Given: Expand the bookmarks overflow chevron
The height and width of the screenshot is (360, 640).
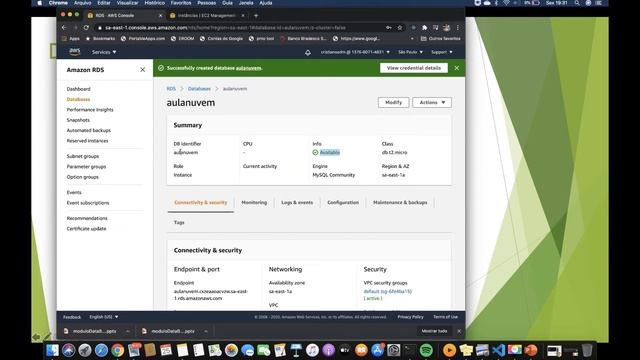Looking at the screenshot, I should click(412, 38).
